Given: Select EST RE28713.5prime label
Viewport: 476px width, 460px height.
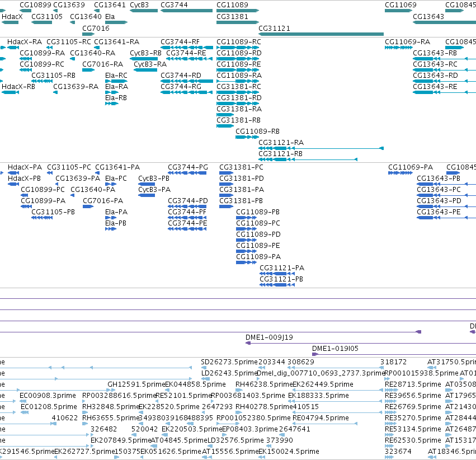Looking at the screenshot, I should click(413, 384).
